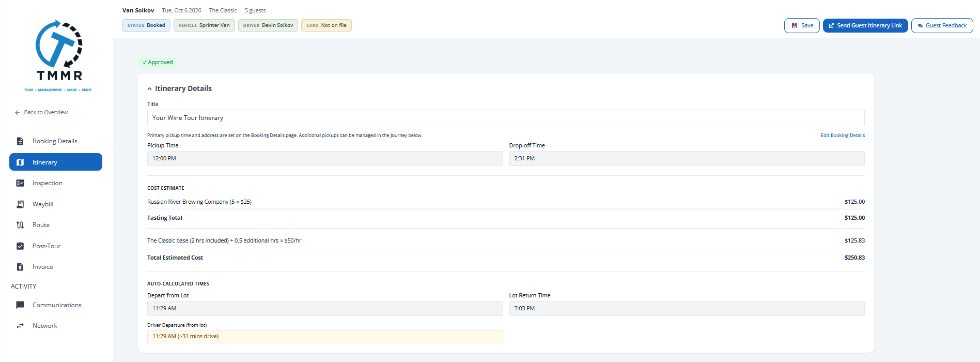Click the Approved status chip
Image resolution: width=980 pixels, height=362 pixels.
158,62
